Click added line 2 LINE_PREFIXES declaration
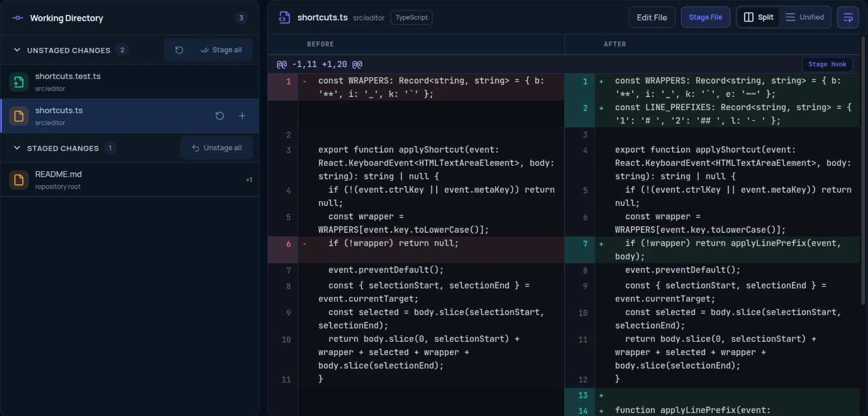This screenshot has width=868, height=416. tap(733, 114)
